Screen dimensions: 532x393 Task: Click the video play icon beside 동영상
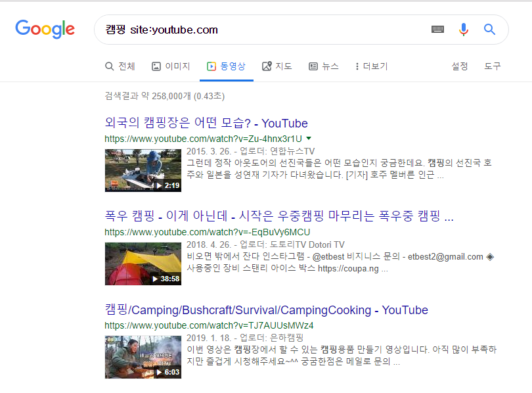(x=211, y=66)
